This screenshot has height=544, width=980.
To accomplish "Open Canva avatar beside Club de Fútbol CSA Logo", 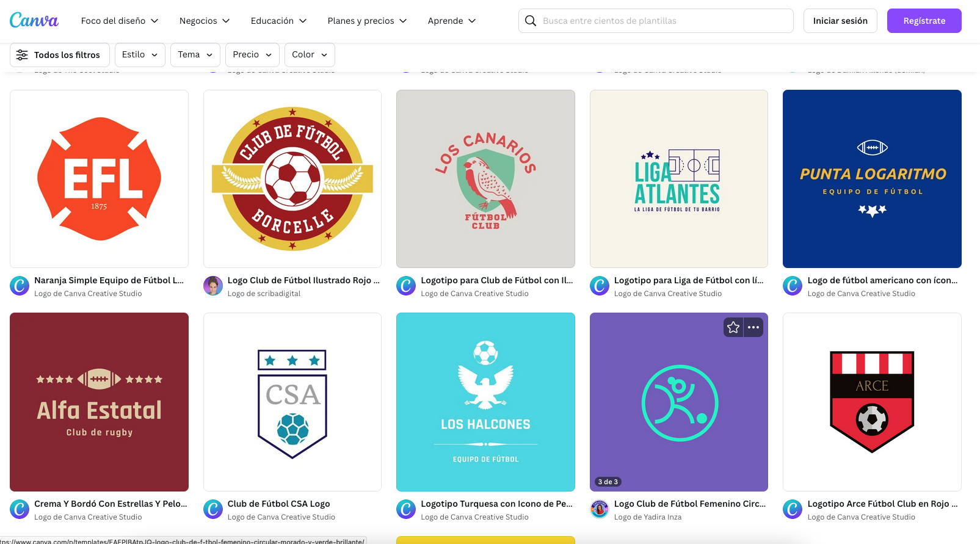I will point(213,509).
